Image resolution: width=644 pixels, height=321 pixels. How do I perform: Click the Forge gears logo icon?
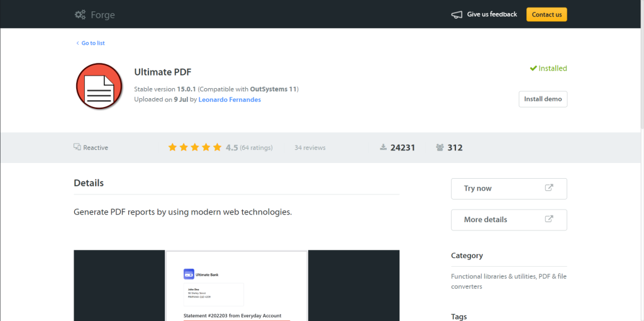click(80, 14)
